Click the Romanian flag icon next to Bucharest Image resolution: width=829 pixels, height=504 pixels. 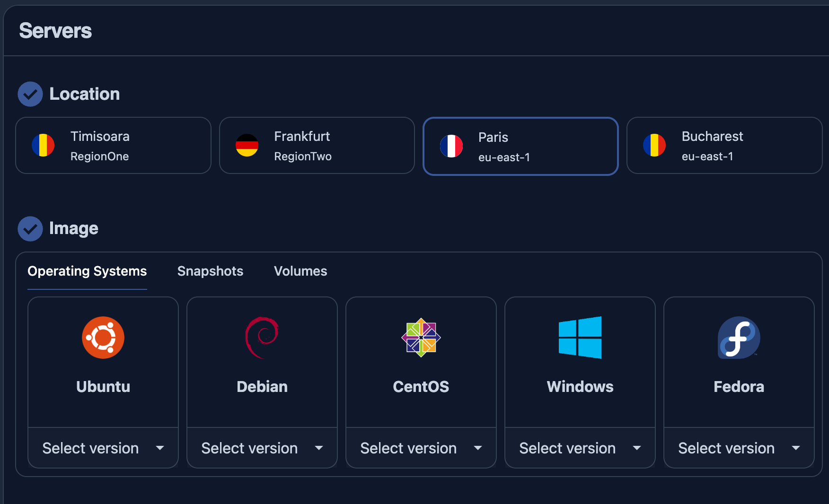[654, 145]
